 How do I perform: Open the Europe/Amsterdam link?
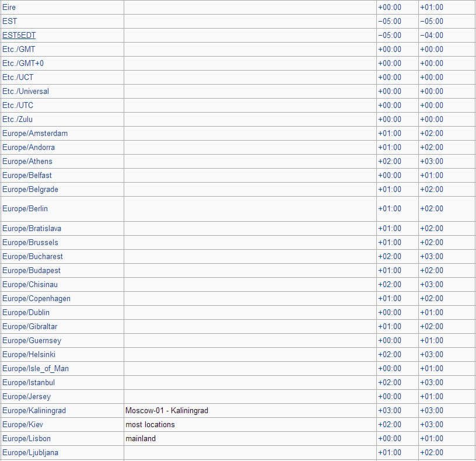click(35, 133)
